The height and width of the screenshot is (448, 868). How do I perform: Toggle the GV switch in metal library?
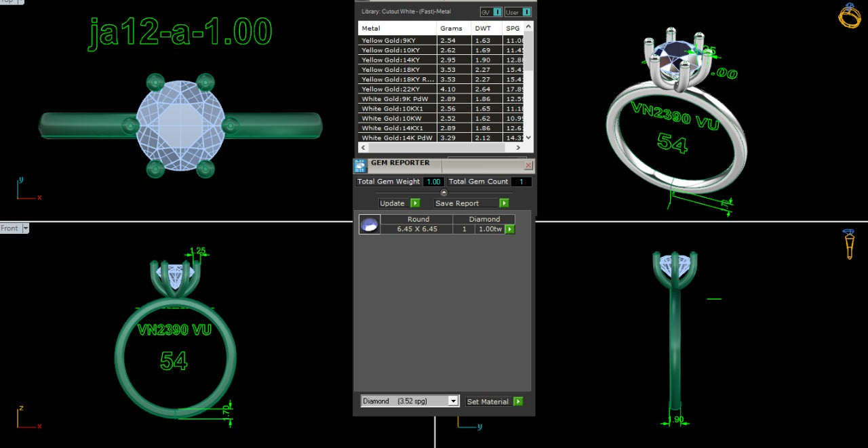(x=491, y=12)
